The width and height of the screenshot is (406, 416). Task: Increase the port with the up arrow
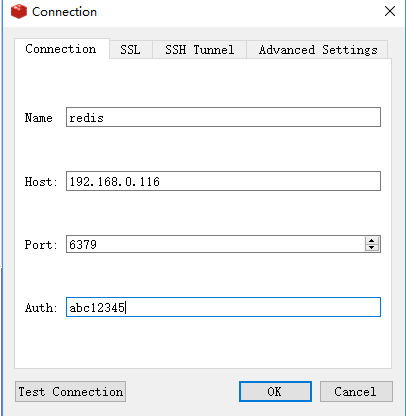(372, 240)
